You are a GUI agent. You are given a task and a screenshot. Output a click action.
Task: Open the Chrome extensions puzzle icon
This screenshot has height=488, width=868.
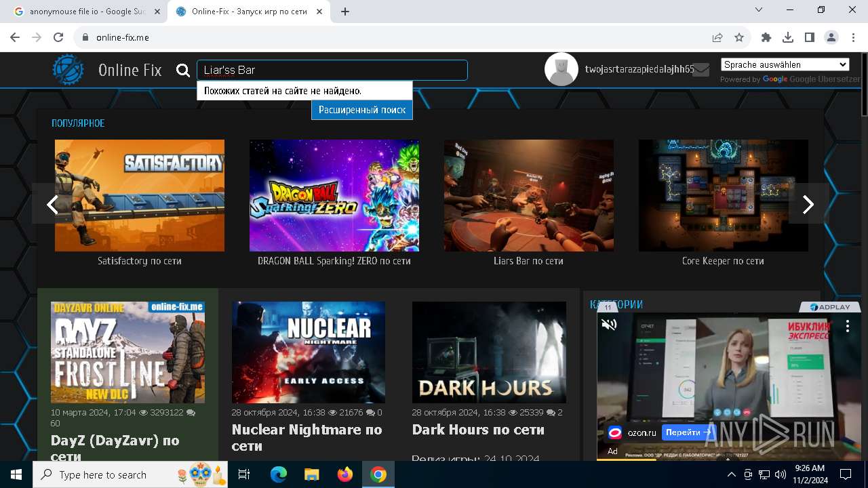click(766, 38)
